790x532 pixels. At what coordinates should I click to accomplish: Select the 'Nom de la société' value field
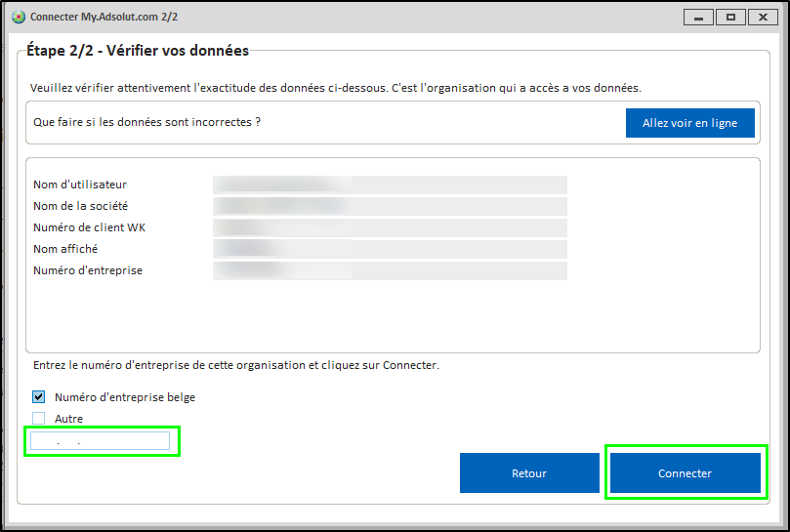tap(390, 206)
